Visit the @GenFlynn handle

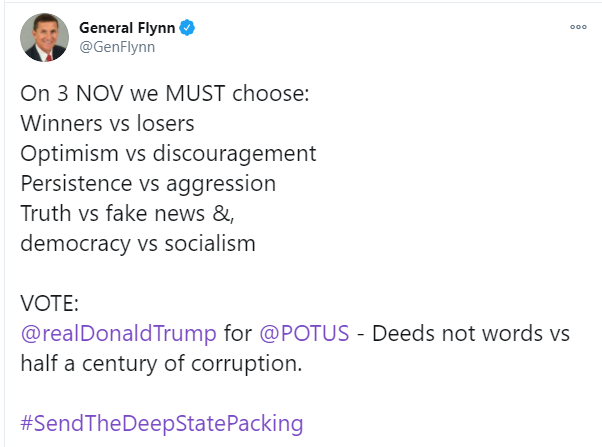tap(117, 47)
